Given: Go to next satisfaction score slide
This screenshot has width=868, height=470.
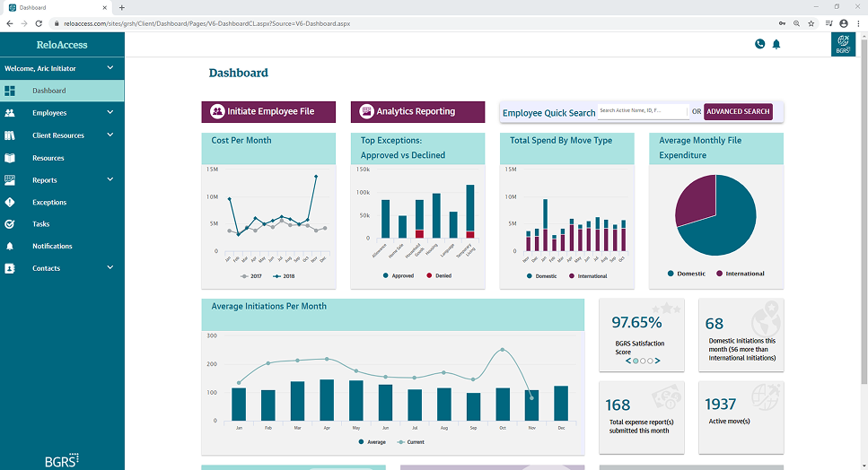Looking at the screenshot, I should [657, 361].
